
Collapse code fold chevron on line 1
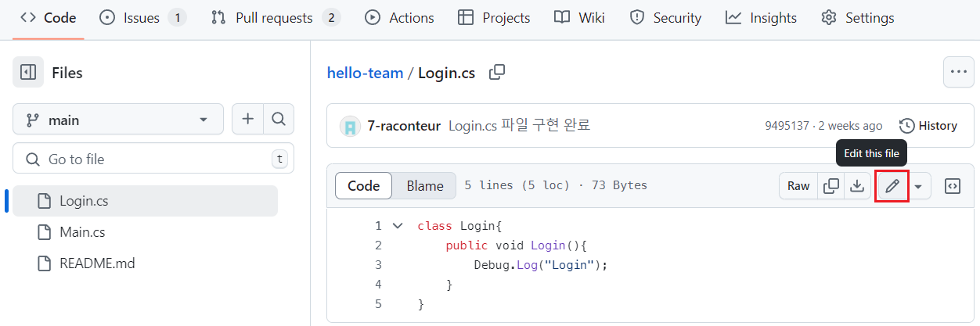tap(398, 225)
